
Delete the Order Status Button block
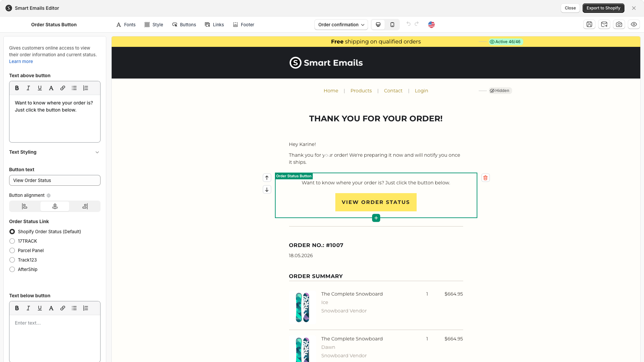pos(485,178)
